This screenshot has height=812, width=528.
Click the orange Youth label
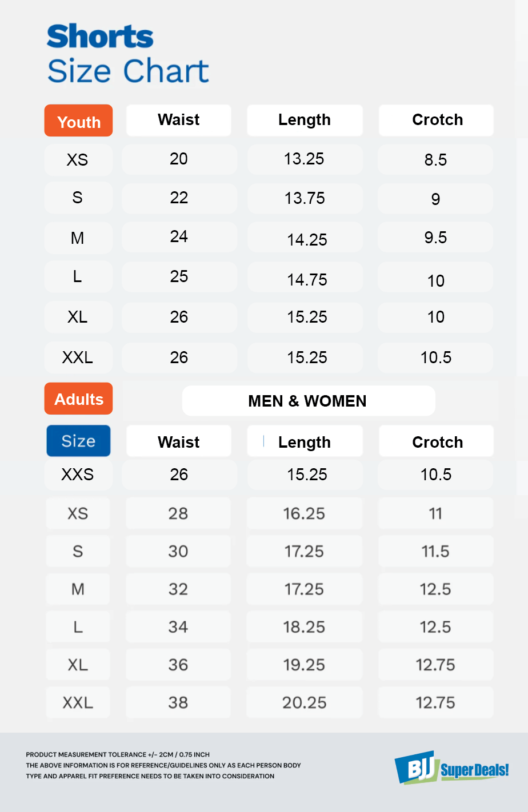coord(79,121)
